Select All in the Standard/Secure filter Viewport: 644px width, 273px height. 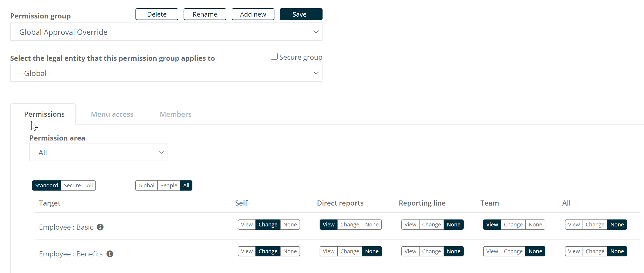pyautogui.click(x=90, y=185)
